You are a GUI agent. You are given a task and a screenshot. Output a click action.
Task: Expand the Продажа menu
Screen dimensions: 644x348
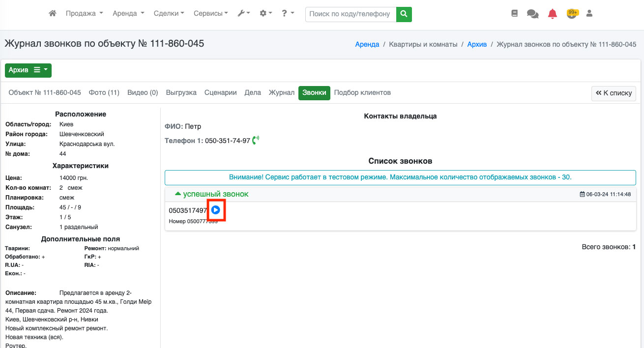pyautogui.click(x=84, y=14)
